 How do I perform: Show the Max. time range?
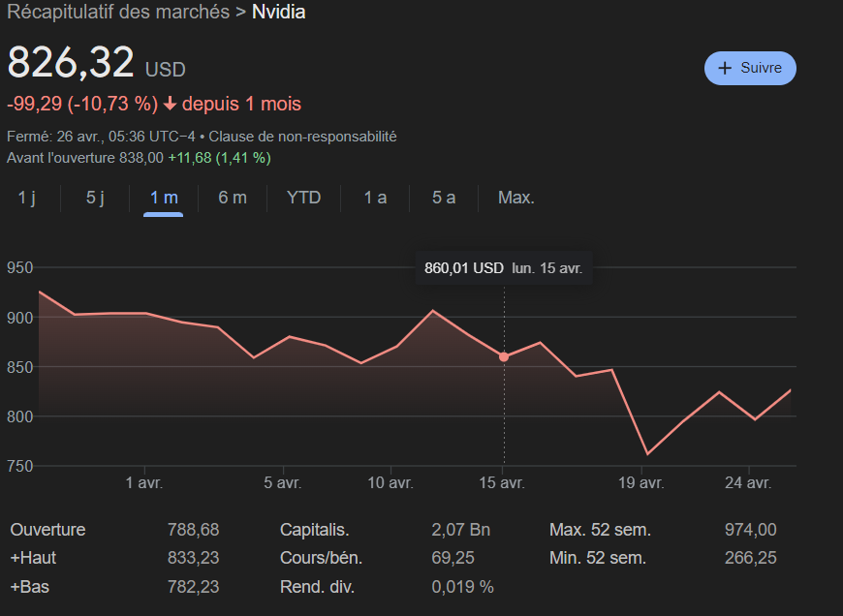click(x=515, y=198)
